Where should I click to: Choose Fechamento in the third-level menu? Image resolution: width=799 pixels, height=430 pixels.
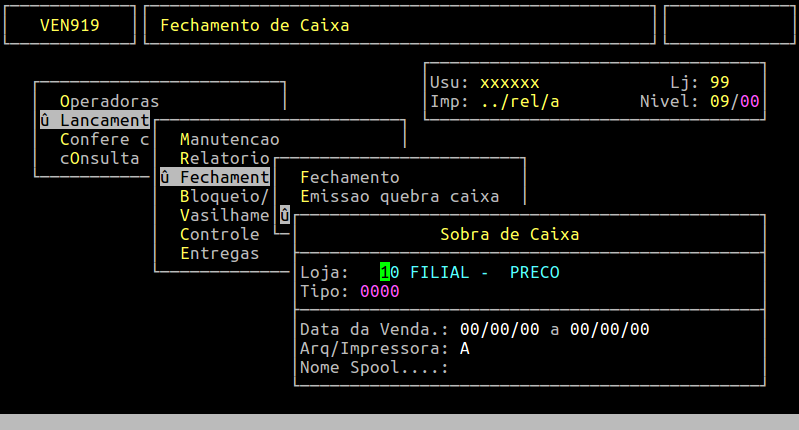[x=349, y=177]
